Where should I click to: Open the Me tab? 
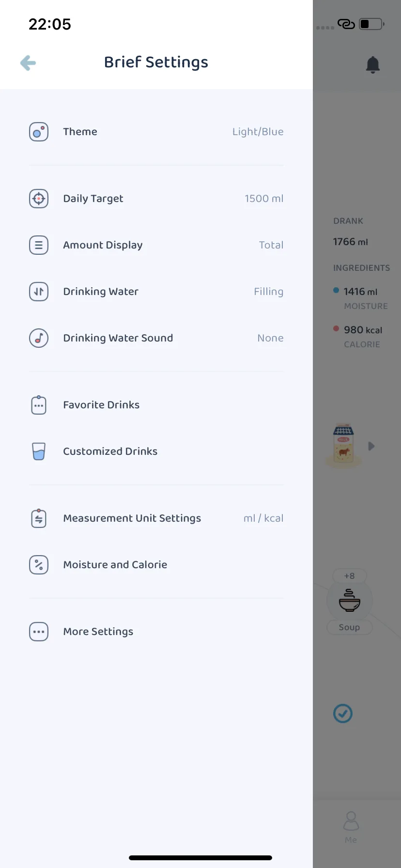click(x=351, y=827)
